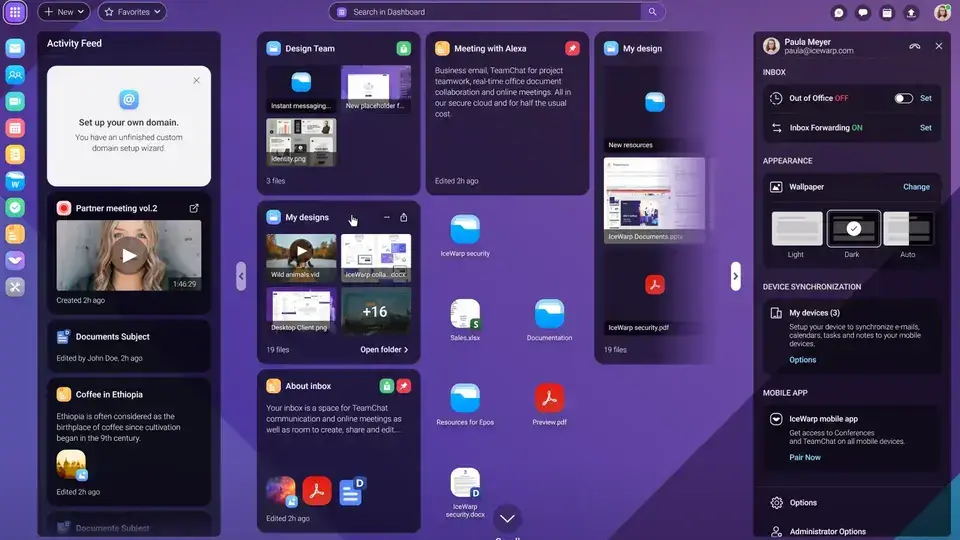Open the green Tasks checkmark sidebar icon
Image resolution: width=960 pixels, height=540 pixels.
coord(15,208)
